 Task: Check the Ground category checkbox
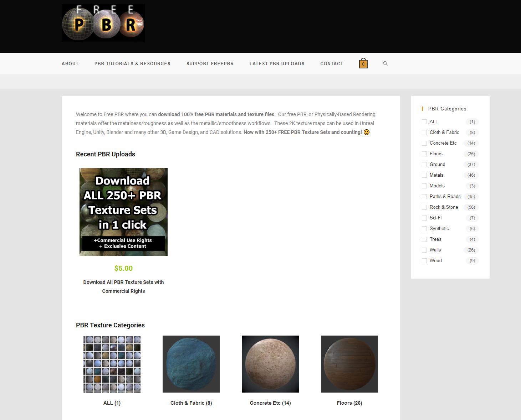(x=424, y=165)
